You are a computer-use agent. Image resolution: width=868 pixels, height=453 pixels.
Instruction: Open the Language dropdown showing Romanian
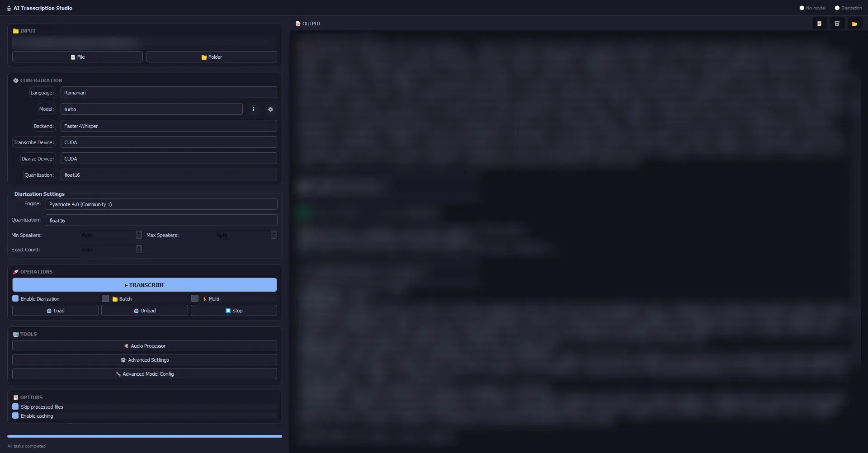(x=169, y=93)
